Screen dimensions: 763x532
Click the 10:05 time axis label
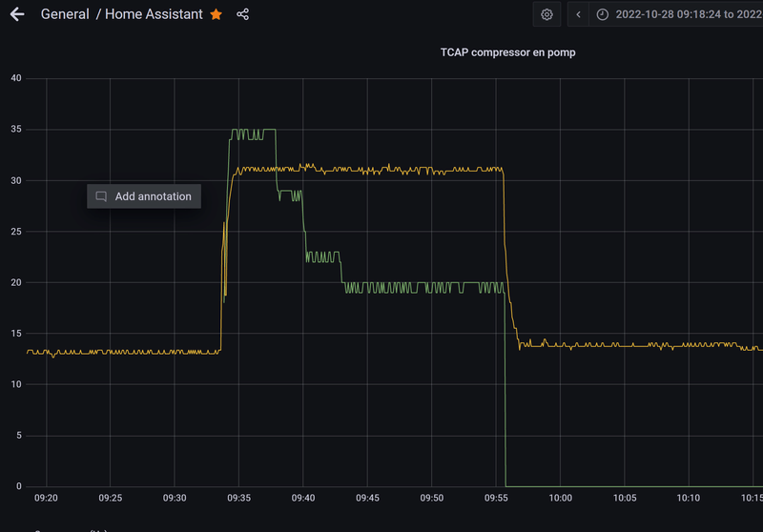[625, 498]
